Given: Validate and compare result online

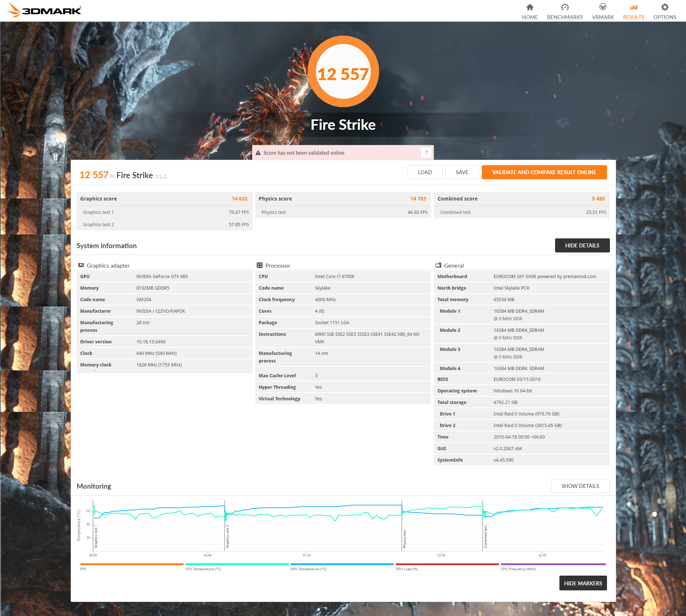Looking at the screenshot, I should (544, 172).
